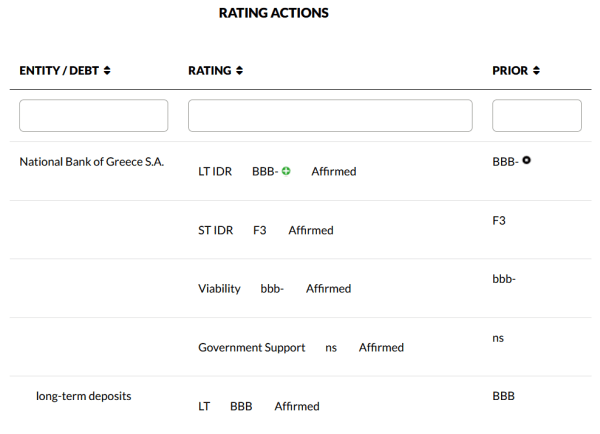This screenshot has height=434, width=600.
Task: Focus the Entity / Debt filter box
Action: click(94, 116)
